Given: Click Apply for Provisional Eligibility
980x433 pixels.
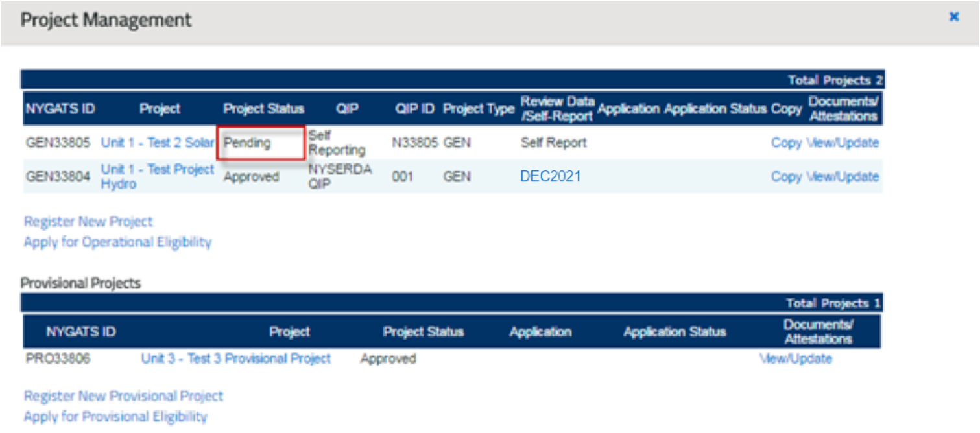Looking at the screenshot, I should click(x=115, y=417).
